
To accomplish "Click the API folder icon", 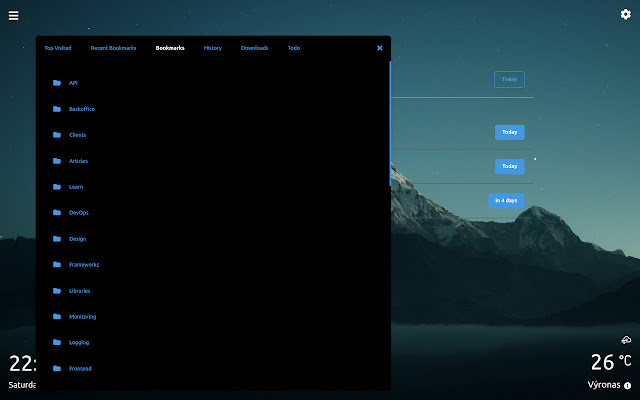I will click(x=57, y=83).
